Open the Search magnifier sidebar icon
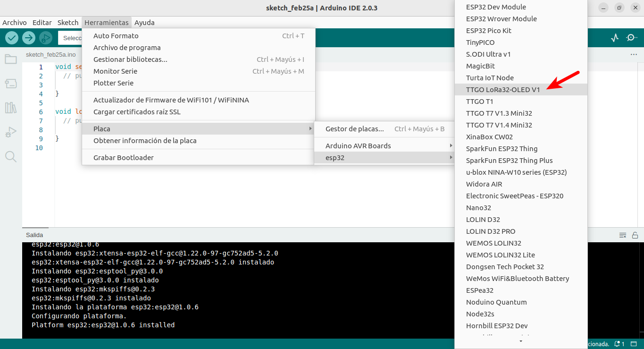 coord(11,156)
